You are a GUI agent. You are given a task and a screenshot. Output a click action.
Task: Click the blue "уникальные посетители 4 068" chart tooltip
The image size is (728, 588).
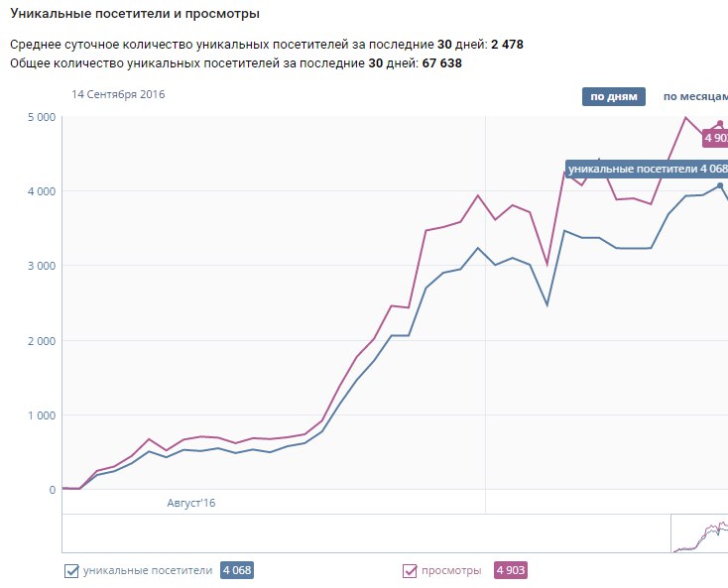tap(647, 169)
